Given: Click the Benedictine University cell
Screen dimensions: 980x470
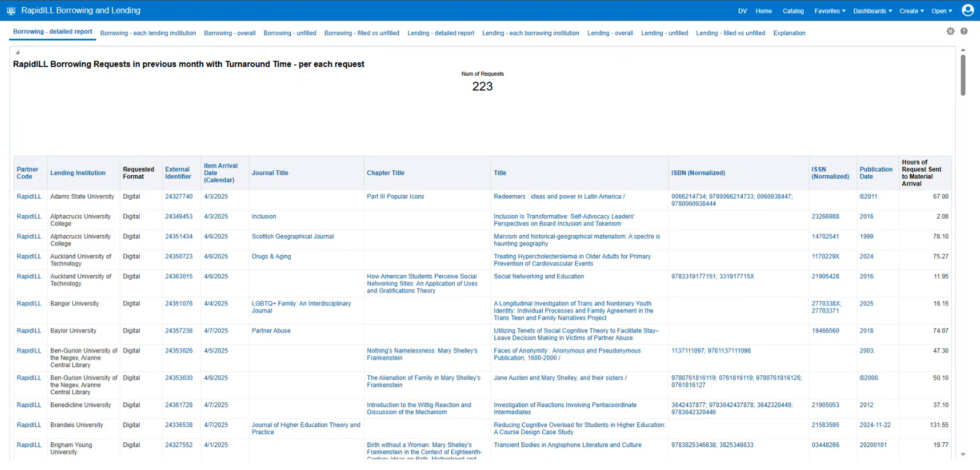Looking at the screenshot, I should point(80,405).
